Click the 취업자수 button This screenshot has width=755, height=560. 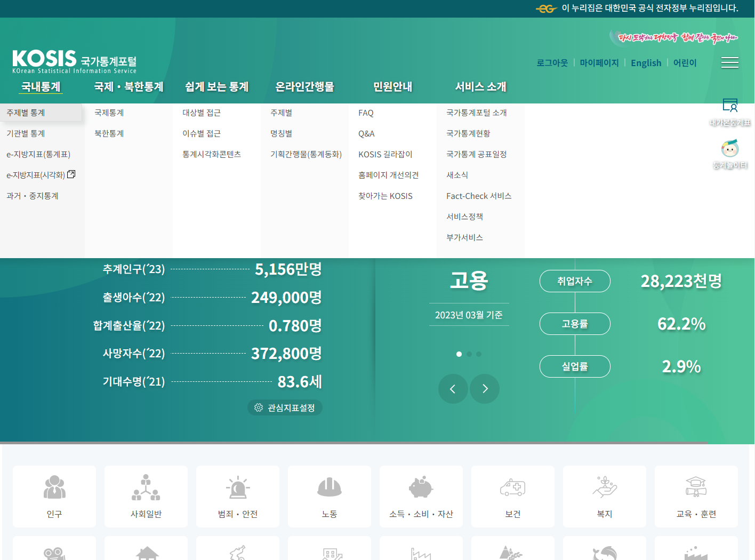point(575,281)
